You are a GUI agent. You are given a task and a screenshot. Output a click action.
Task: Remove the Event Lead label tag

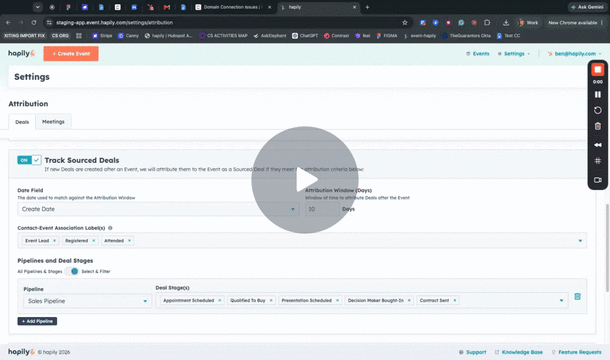click(54, 241)
